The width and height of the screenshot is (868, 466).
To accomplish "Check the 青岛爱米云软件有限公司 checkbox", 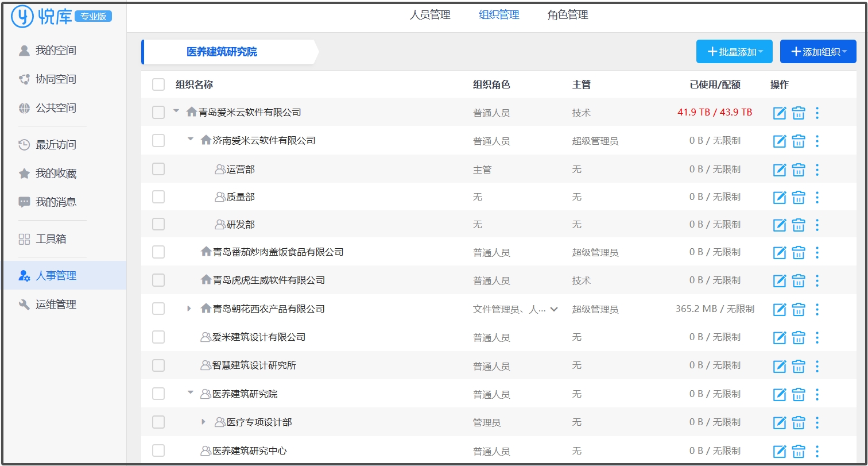I will pos(158,113).
